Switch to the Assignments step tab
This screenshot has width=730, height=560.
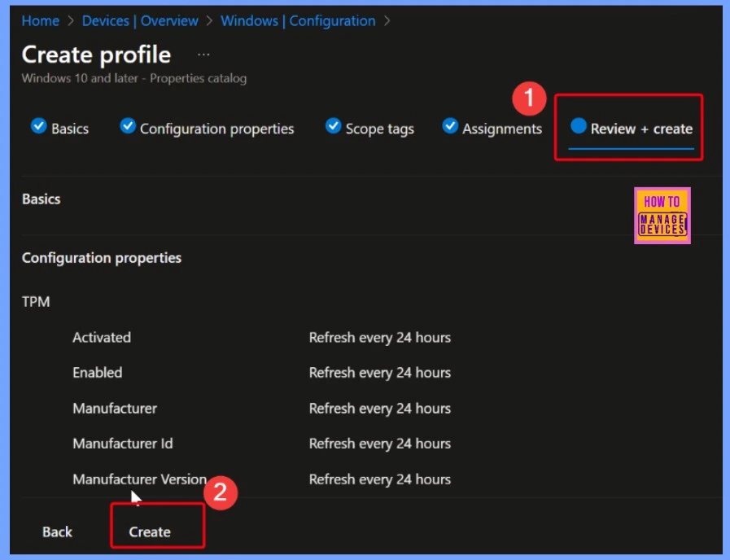click(492, 128)
